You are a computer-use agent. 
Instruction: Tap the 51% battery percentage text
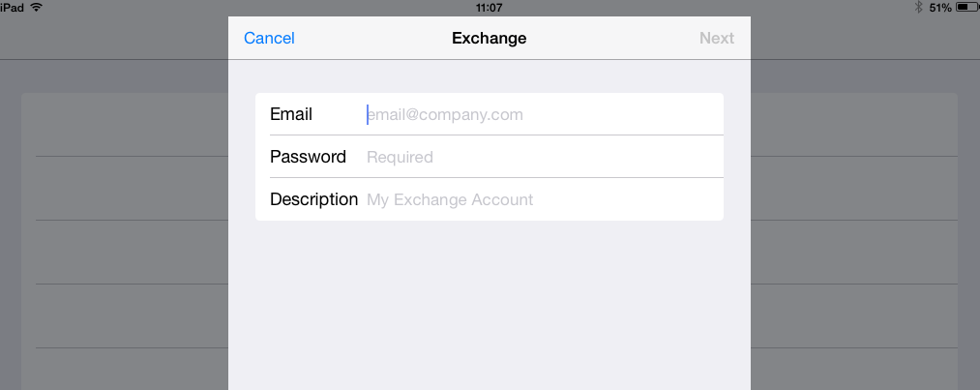click(940, 7)
